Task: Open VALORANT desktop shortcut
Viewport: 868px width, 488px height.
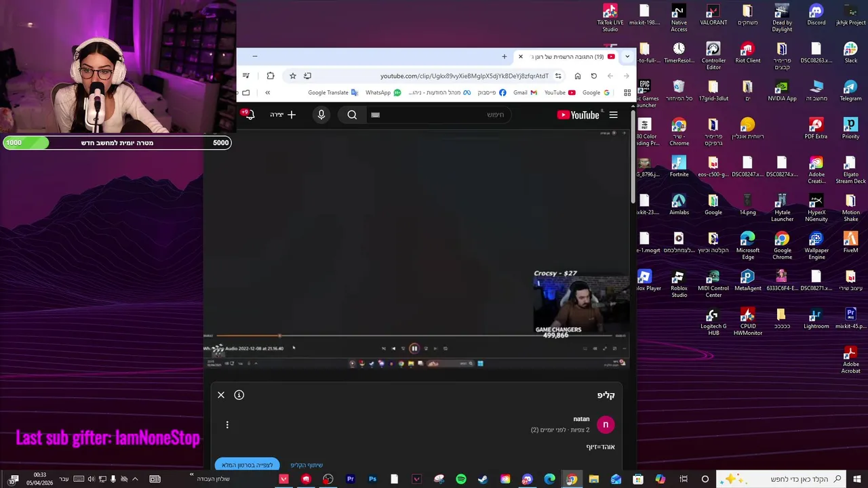Action: [x=713, y=16]
